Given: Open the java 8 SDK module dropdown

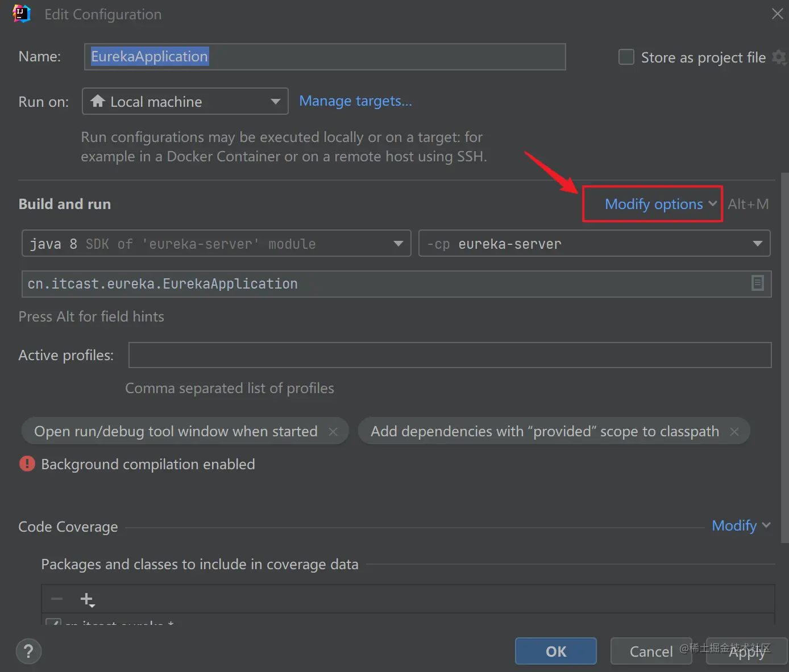Looking at the screenshot, I should click(216, 243).
